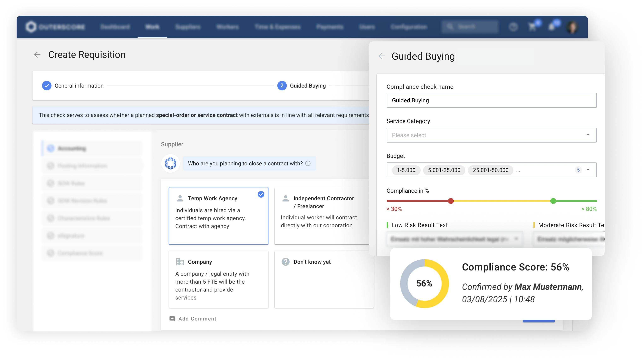Select the Temp Work Agency option card
Viewport: 644px width, 363px height.
click(218, 215)
